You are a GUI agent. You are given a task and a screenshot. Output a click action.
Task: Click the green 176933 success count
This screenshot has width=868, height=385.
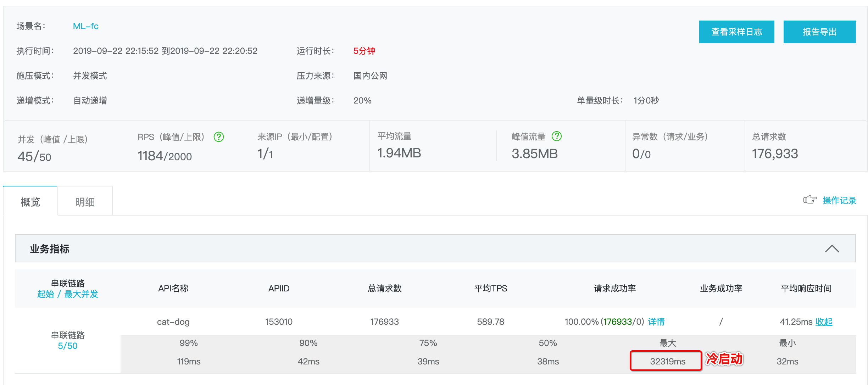pyautogui.click(x=617, y=322)
